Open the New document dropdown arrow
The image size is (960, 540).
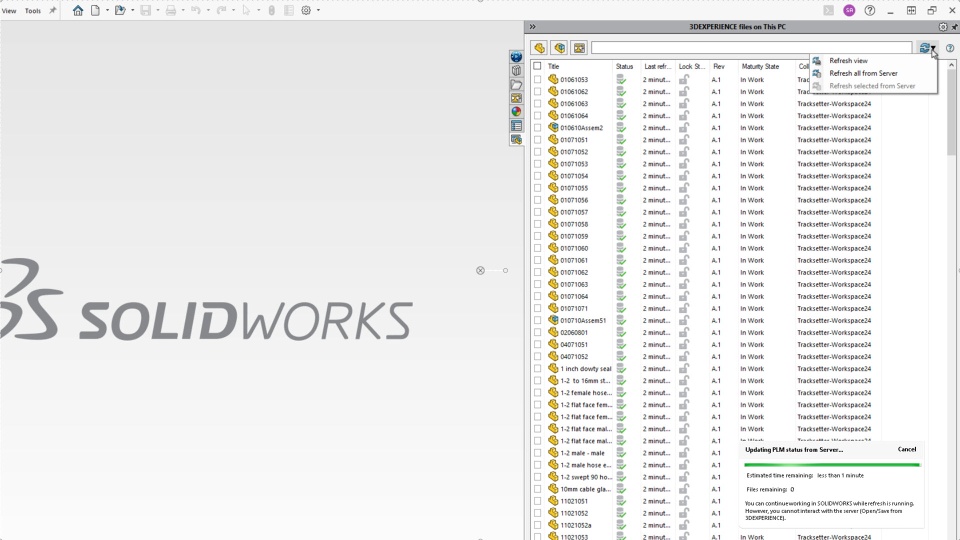coord(107,10)
